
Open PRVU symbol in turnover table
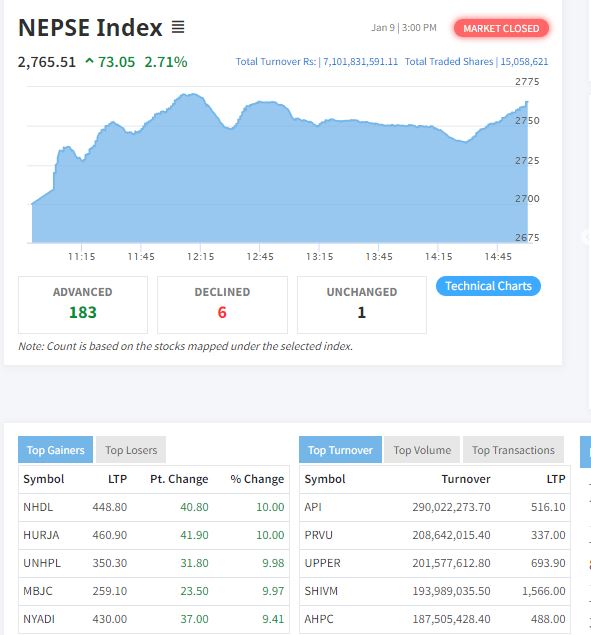coord(318,535)
